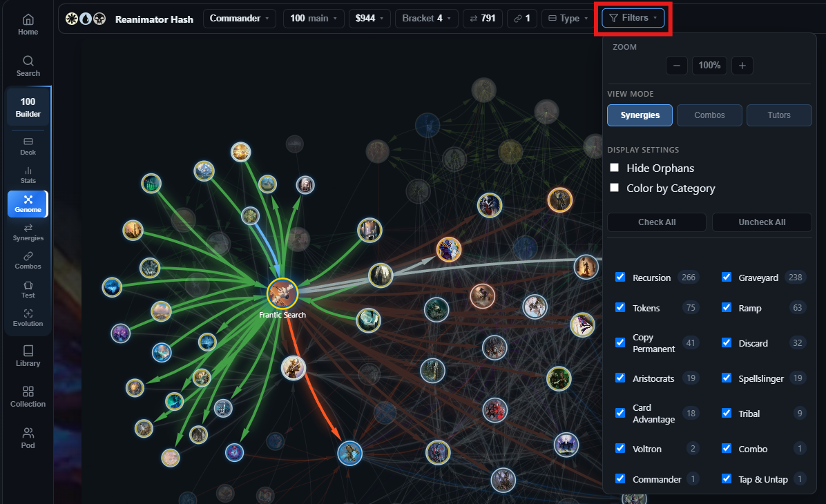This screenshot has height=504, width=826.
Task: Uncheck the Commander filter
Action: (x=621, y=478)
